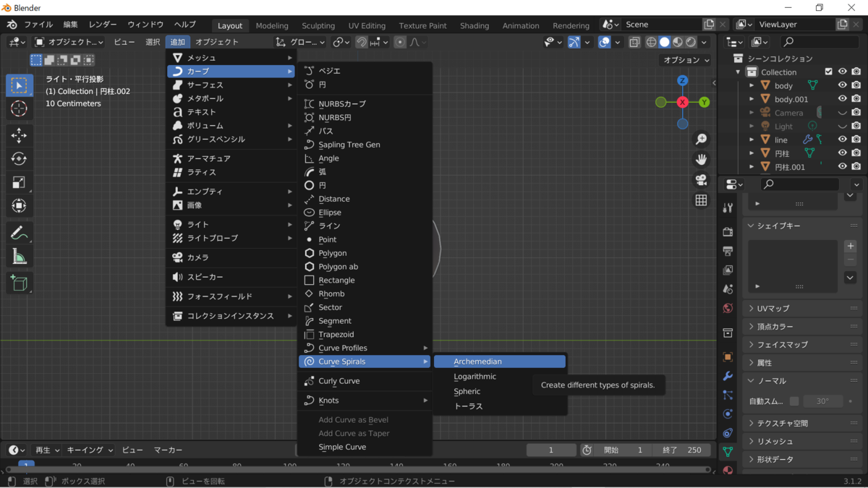The height and width of the screenshot is (488, 868).
Task: Open the Knots submenu
Action: pyautogui.click(x=365, y=401)
